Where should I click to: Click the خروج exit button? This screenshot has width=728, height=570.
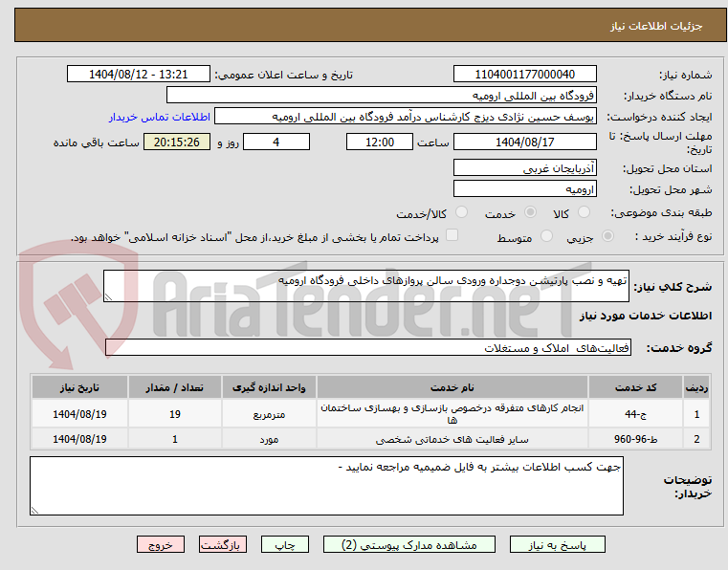(x=161, y=544)
